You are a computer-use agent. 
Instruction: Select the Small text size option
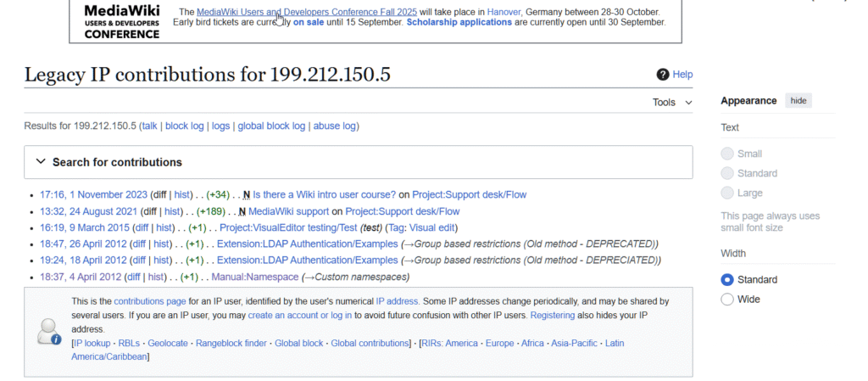click(x=726, y=154)
